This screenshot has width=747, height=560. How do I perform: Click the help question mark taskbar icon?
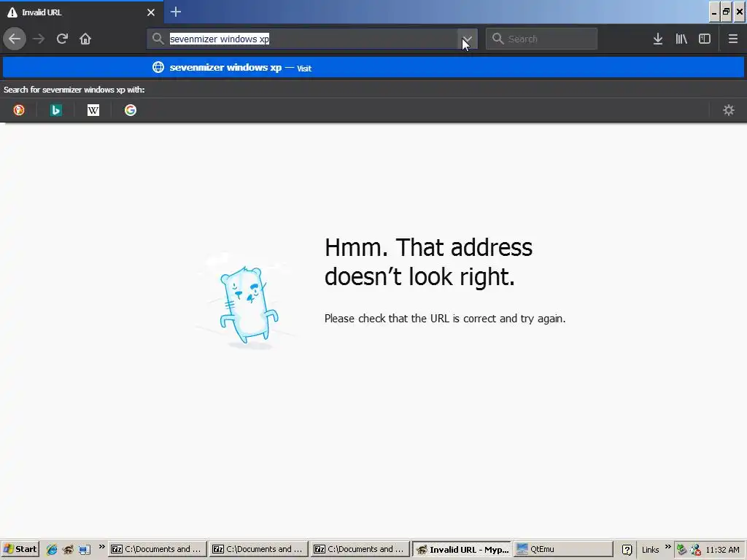(x=627, y=550)
